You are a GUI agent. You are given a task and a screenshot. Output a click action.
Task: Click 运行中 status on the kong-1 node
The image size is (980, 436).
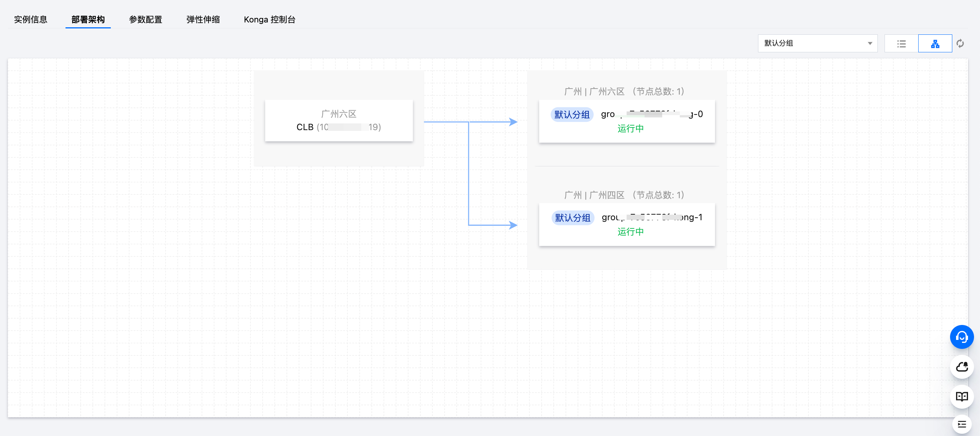click(x=630, y=231)
